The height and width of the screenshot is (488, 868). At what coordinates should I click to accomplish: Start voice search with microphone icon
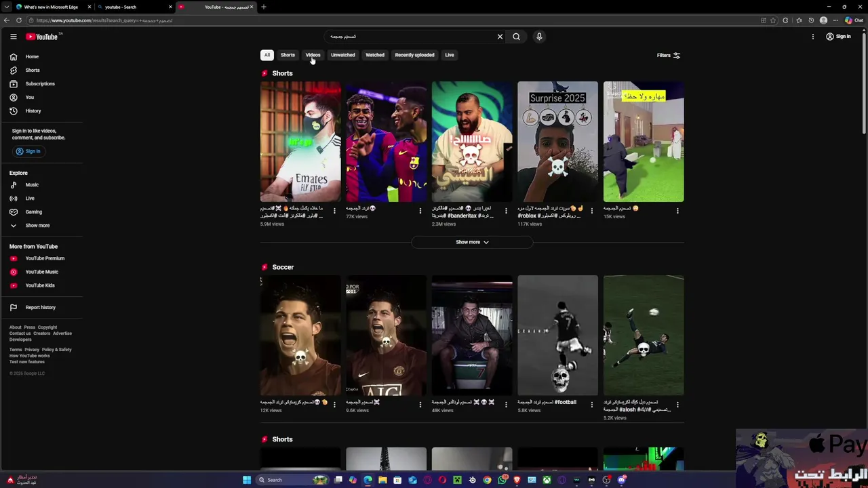tap(539, 37)
